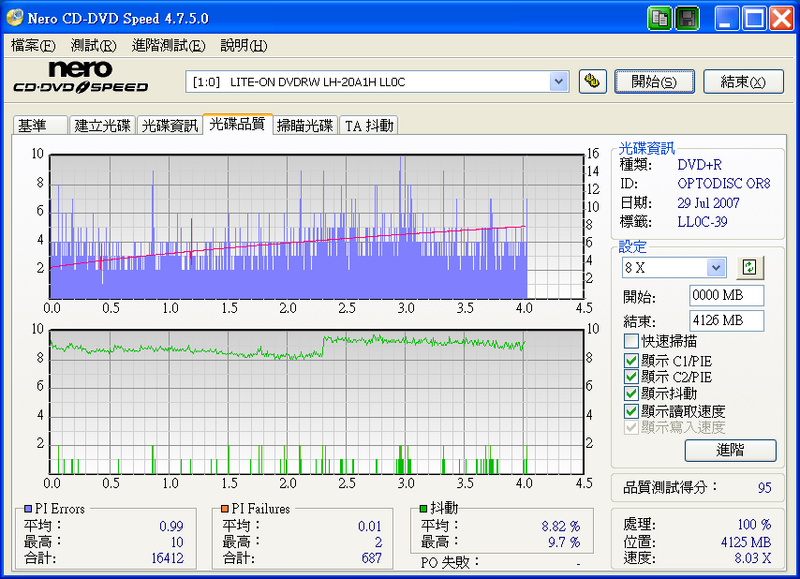The image size is (800, 579).
Task: Click the 品質測試得分 label
Action: 670,488
